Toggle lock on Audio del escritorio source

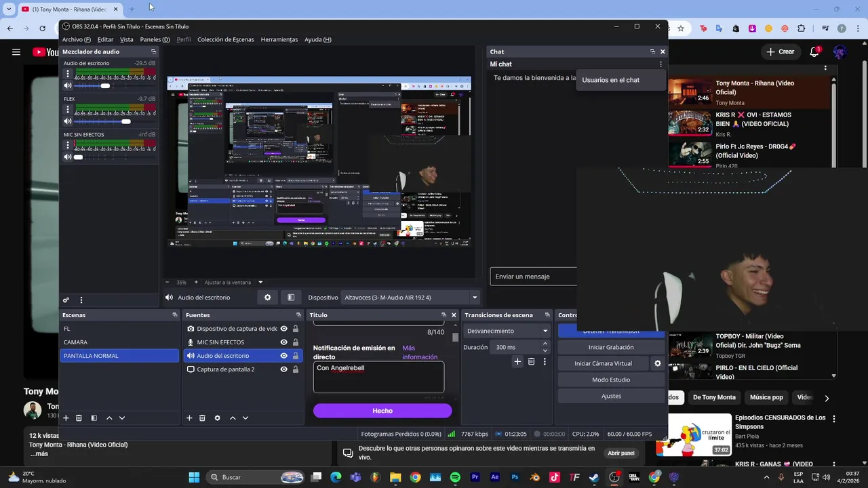296,356
